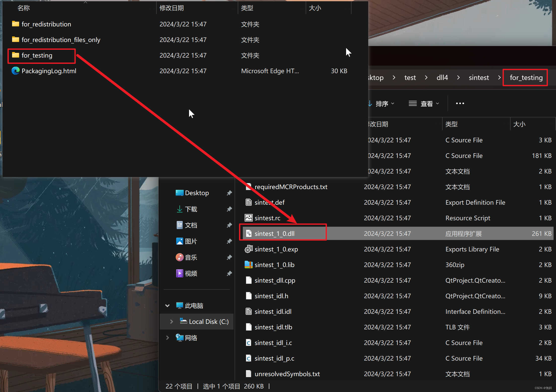
Task: Toggle pin for Downloads folder
Action: pos(229,209)
